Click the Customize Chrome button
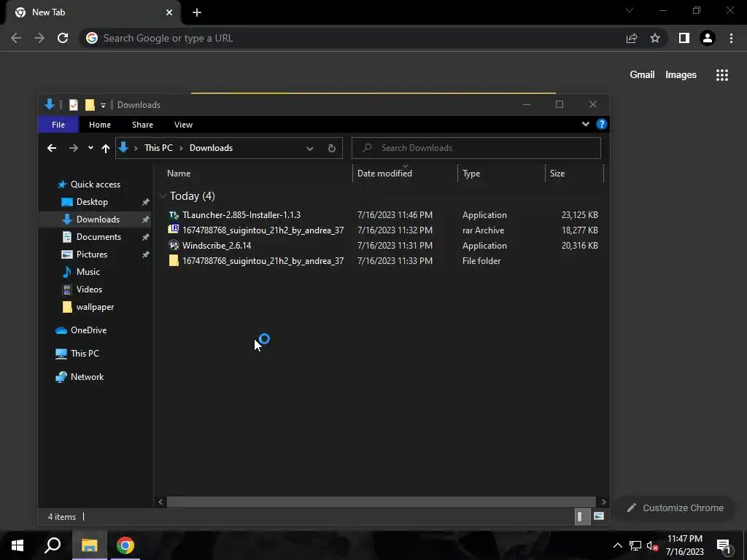The image size is (747, 560). (x=676, y=508)
